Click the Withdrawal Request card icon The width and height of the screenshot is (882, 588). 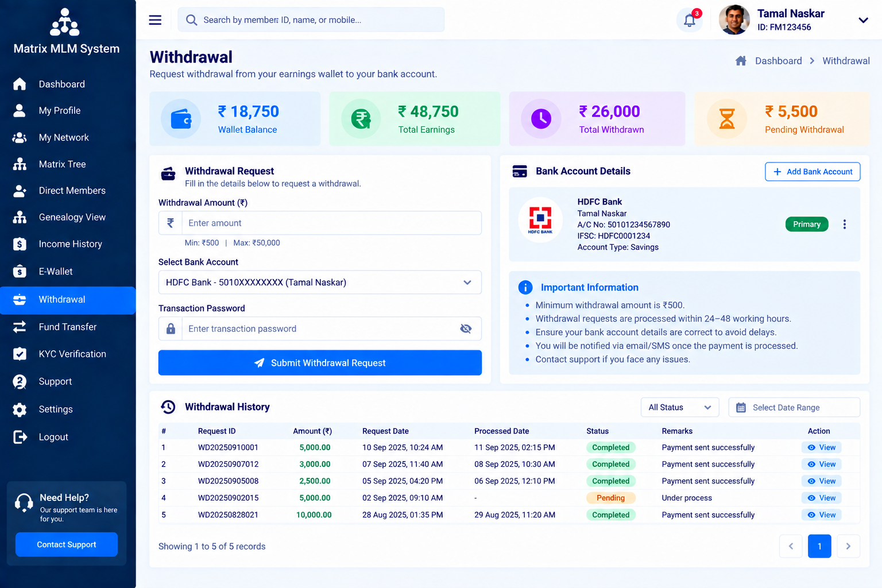(168, 173)
